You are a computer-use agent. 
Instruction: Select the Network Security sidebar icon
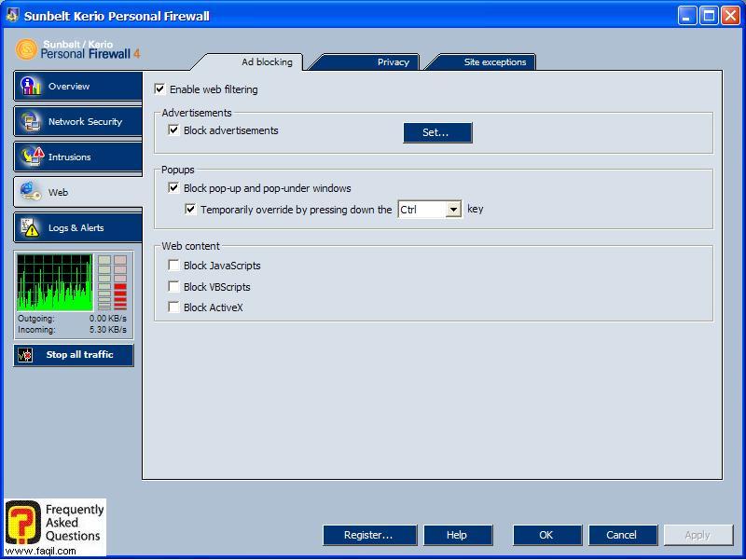[33, 121]
